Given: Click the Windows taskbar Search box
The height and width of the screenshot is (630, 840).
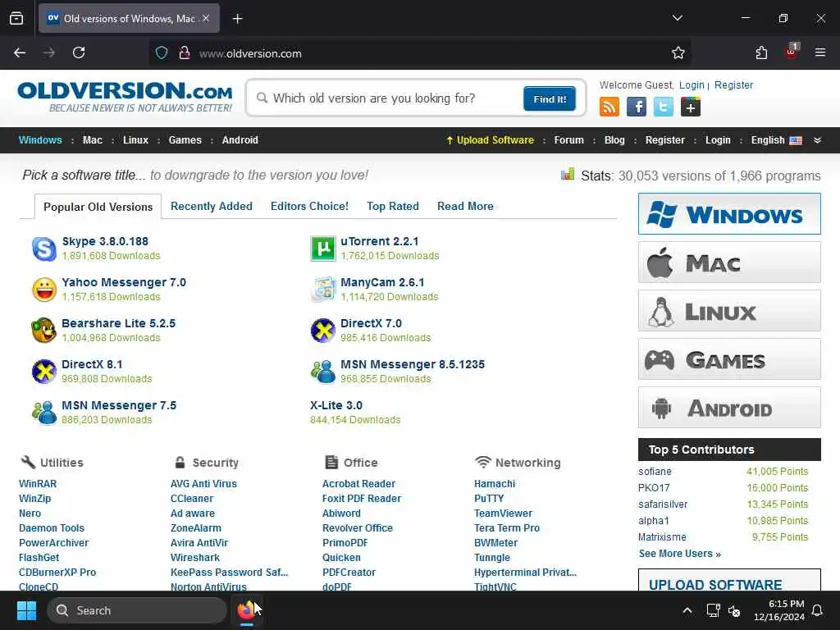Looking at the screenshot, I should [137, 610].
